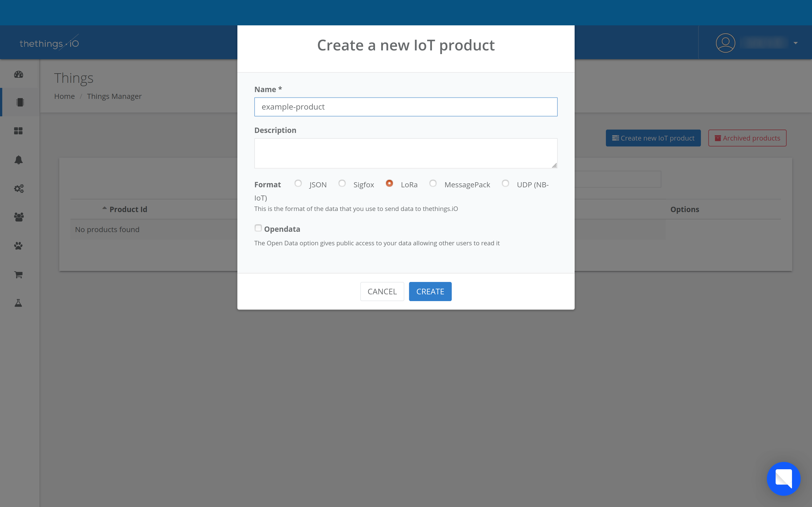The height and width of the screenshot is (507, 812).
Task: Select the Things chip icon in sidebar
Action: click(19, 102)
